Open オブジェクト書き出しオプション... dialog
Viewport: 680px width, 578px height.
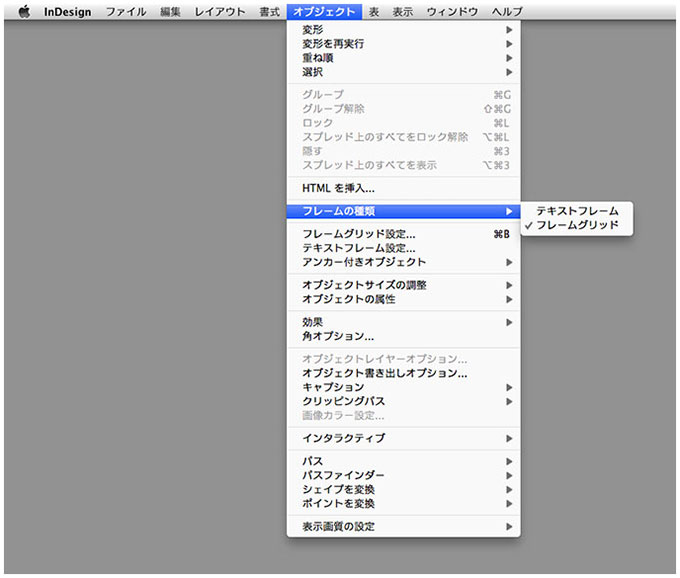[403, 373]
